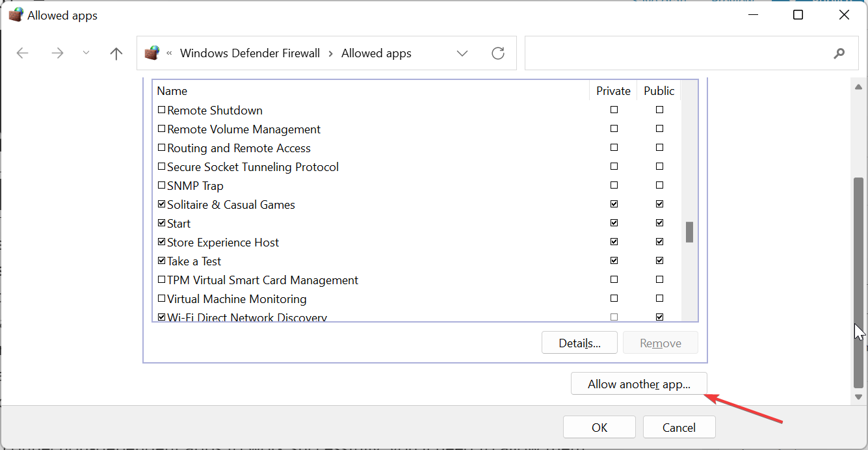Confirm changes with OK button

599,427
